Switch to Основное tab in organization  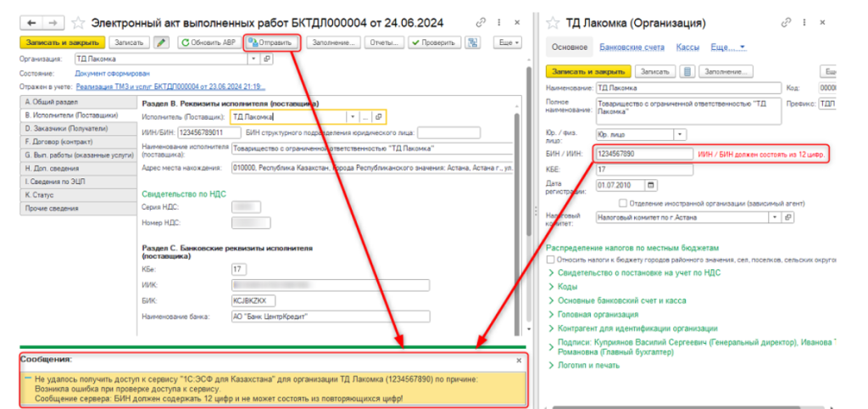pos(569,48)
